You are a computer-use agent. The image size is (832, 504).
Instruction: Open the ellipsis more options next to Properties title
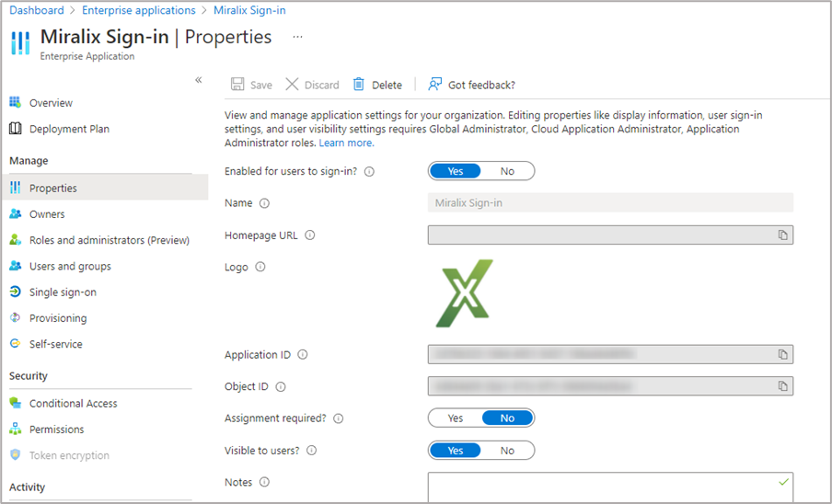click(297, 37)
